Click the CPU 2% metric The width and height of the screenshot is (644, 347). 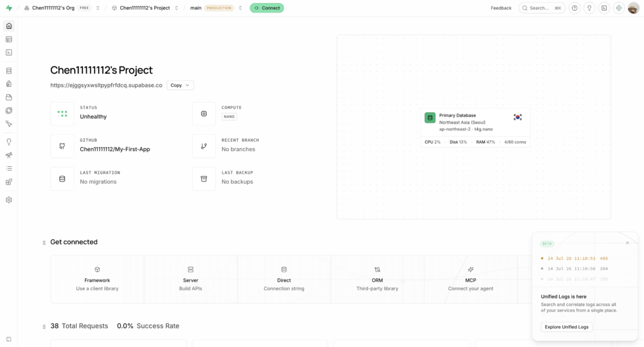click(433, 142)
